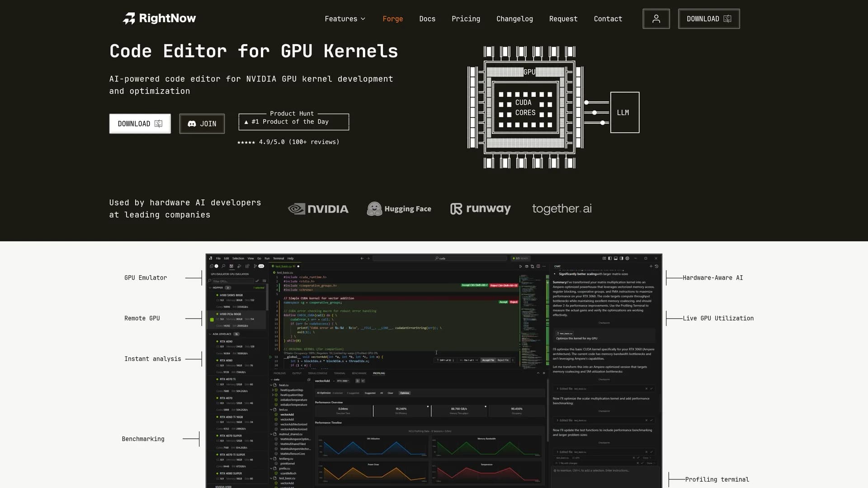
Task: Click Run and Debug icon in editor screenshot
Action: click(239, 266)
